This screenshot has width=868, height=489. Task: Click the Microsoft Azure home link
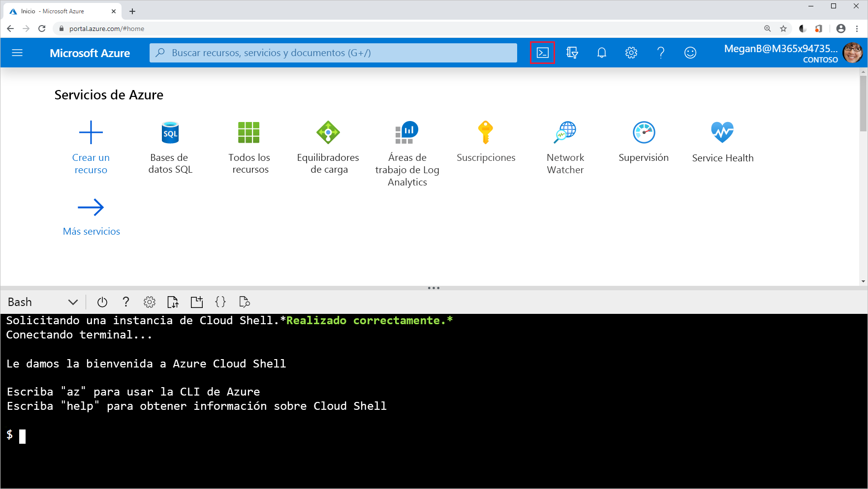[90, 53]
